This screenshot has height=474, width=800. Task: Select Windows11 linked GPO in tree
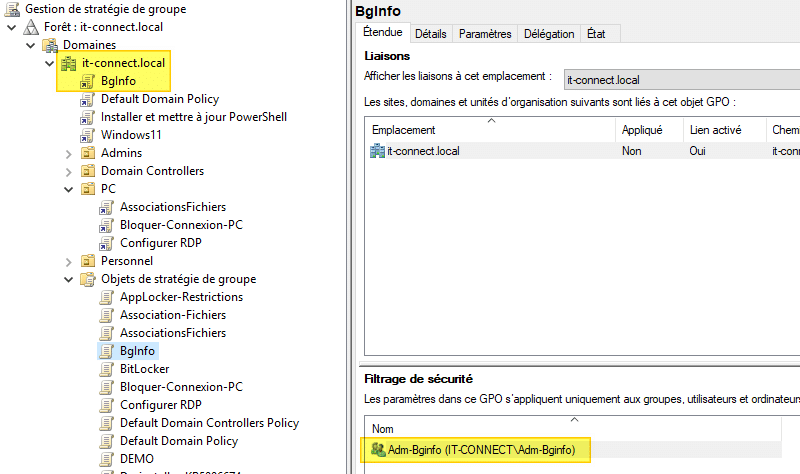(131, 135)
